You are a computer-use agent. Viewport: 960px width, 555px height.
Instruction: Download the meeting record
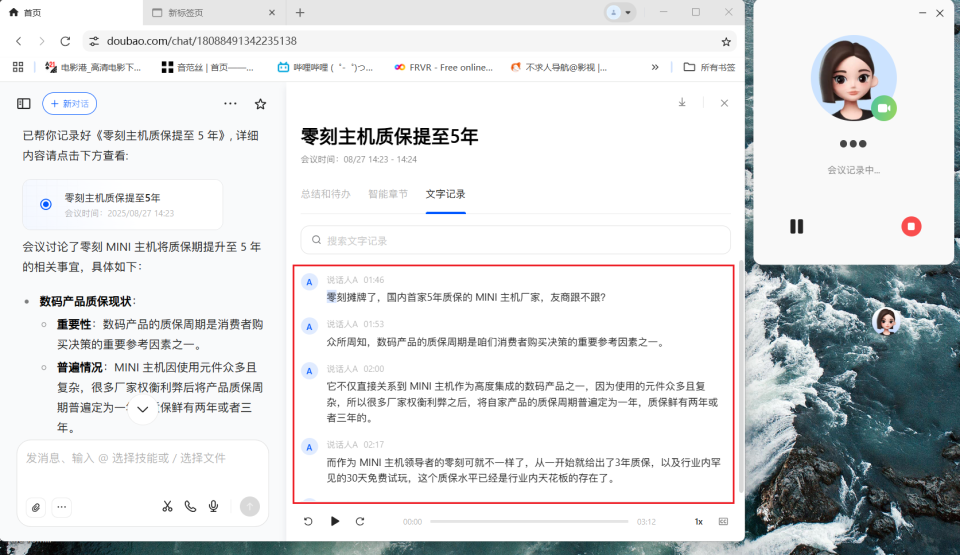click(x=681, y=103)
